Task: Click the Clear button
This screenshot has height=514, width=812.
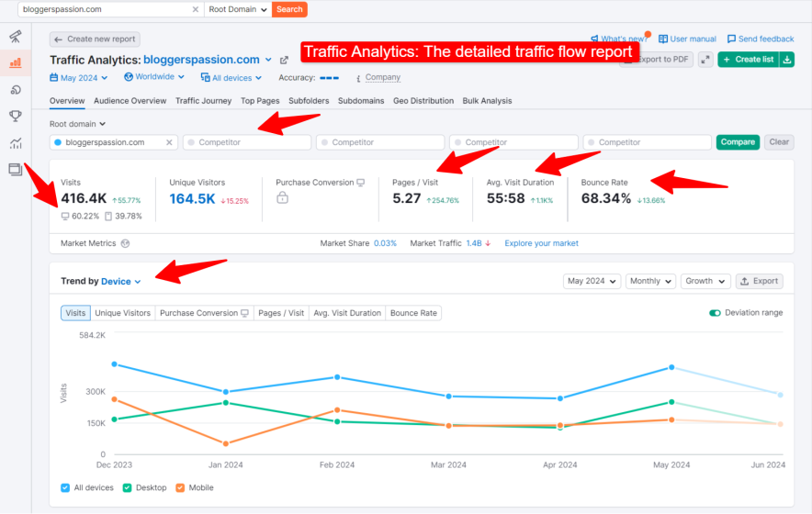Action: [779, 142]
